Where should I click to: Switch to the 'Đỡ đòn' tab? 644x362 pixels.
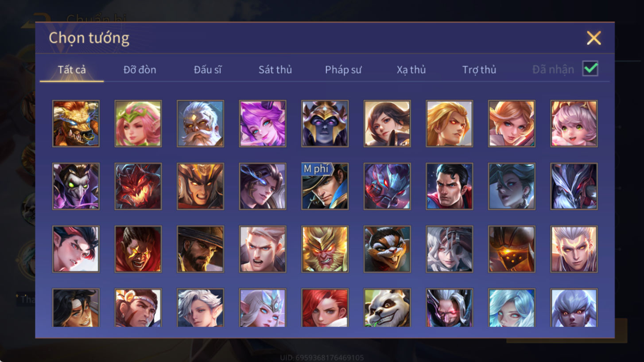140,70
